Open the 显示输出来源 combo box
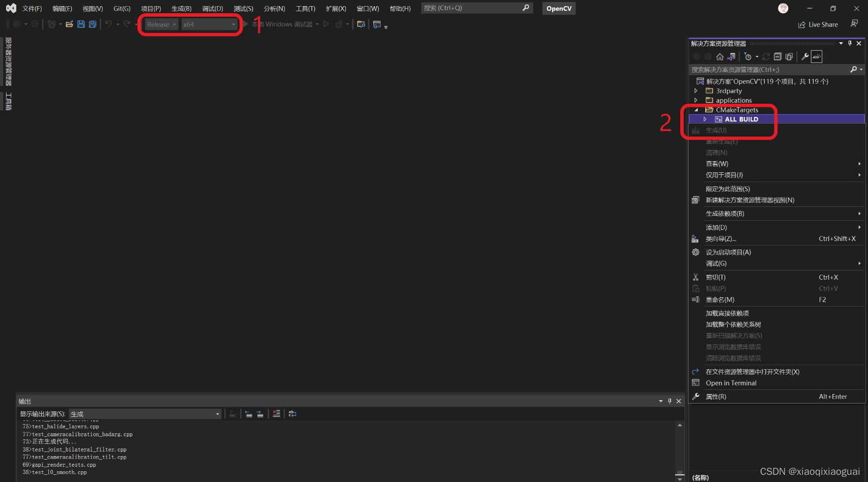Viewport: 868px width, 482px height. point(218,413)
